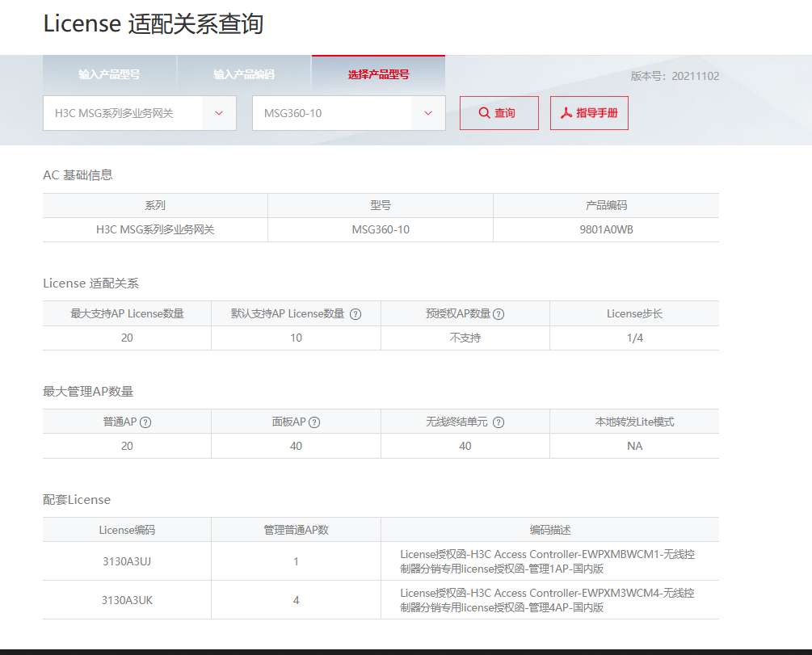Click NA value under 本地转发Lite模式
Viewport: 812px width, 655px height.
point(635,447)
